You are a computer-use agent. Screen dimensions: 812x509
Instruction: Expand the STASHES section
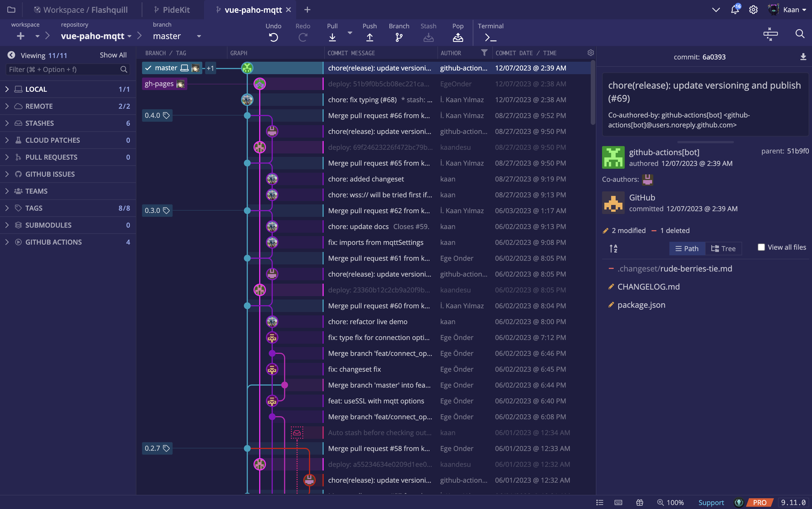[7, 123]
